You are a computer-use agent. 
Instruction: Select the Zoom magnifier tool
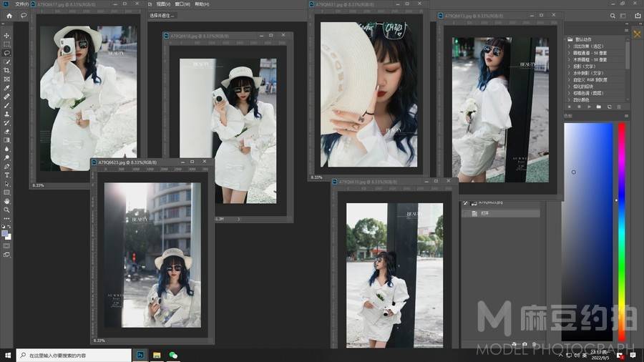click(x=6, y=210)
